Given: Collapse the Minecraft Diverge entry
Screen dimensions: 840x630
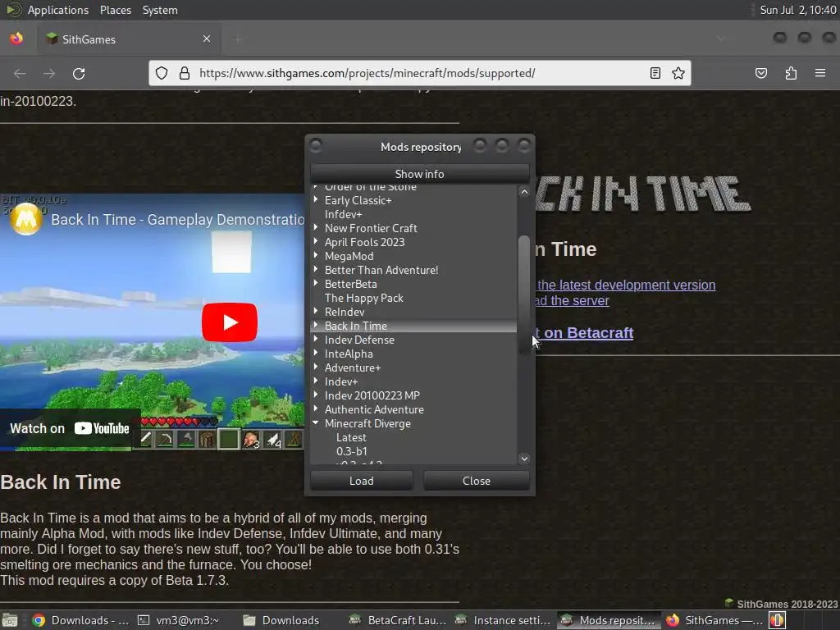Looking at the screenshot, I should click(x=316, y=422).
